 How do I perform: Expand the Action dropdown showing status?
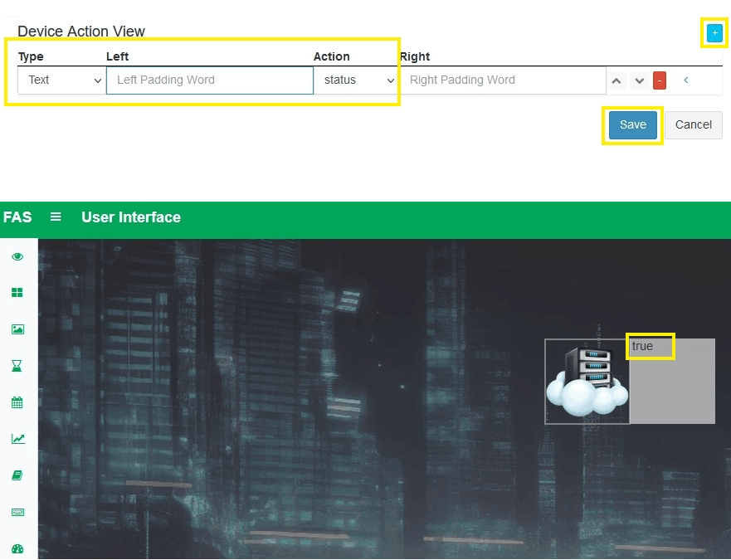[355, 80]
